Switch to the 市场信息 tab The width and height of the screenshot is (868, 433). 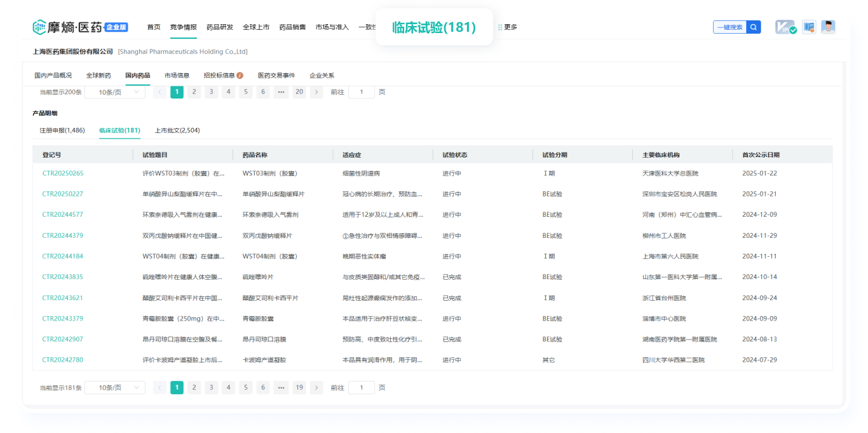point(177,75)
